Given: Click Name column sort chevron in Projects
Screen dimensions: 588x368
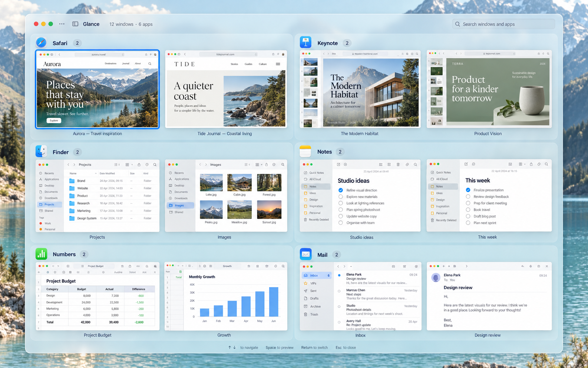Looking at the screenshot, I should tap(96, 173).
